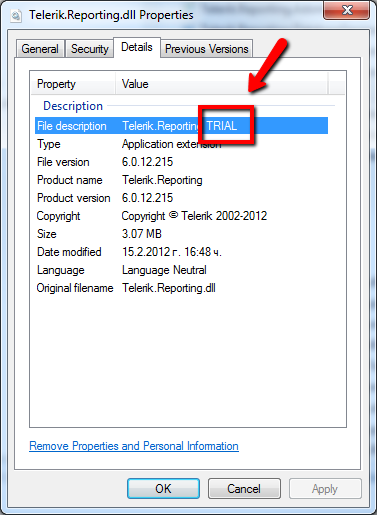This screenshot has width=377, height=515.
Task: Click the value Telerik.Reporting.dll
Action: click(x=169, y=288)
